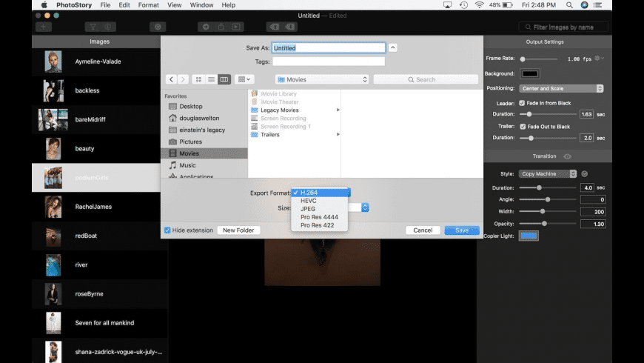Open Time Machine menu bar icon
The image size is (644, 363).
coord(463,5)
